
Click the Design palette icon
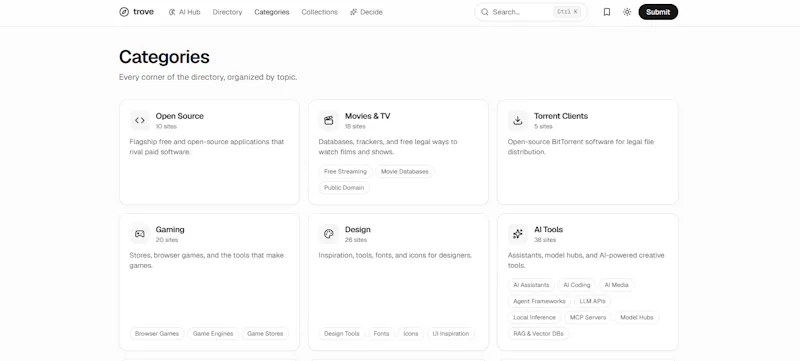click(329, 234)
